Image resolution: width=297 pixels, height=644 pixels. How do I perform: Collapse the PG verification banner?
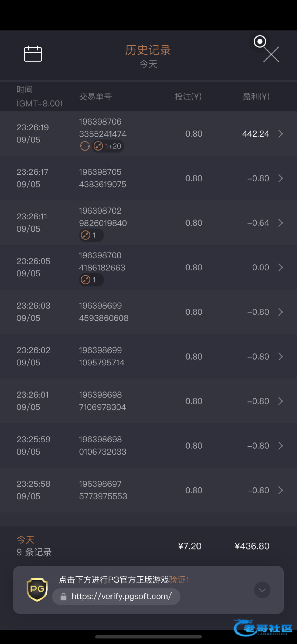click(x=262, y=590)
